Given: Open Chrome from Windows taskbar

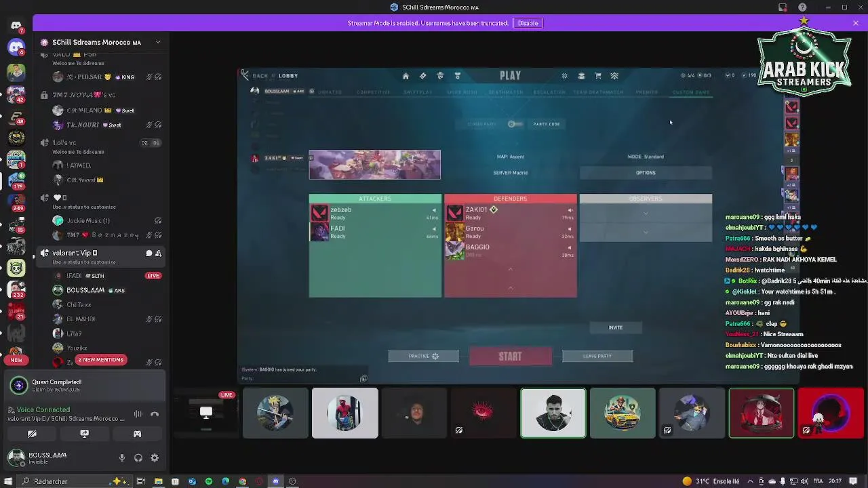Looking at the screenshot, I should click(242, 481).
